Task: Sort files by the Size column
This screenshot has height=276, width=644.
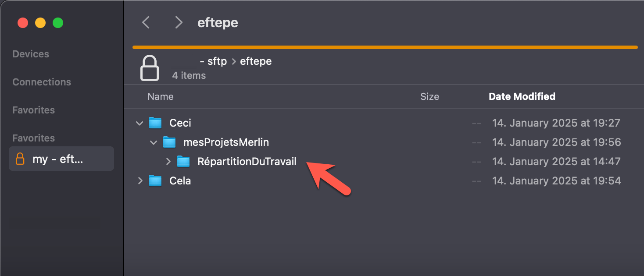Action: (x=429, y=96)
